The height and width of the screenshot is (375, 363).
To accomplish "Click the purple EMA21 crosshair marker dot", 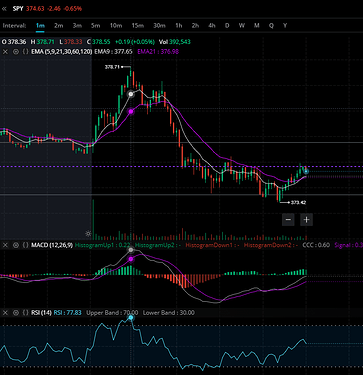I will point(131,111).
